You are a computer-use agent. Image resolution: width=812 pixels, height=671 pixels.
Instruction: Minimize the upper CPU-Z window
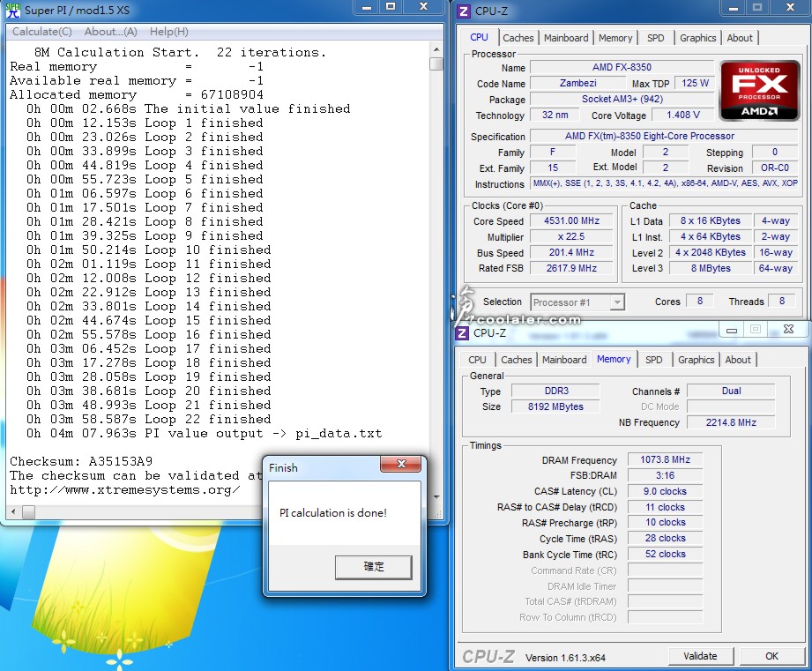point(734,8)
